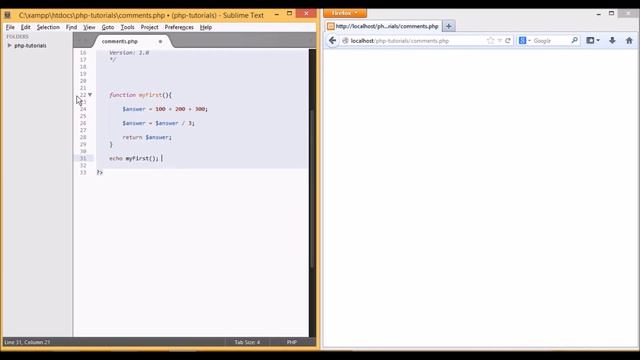Change Tab Size: 4 in status bar
Image resolution: width=640 pixels, height=360 pixels.
(x=247, y=342)
